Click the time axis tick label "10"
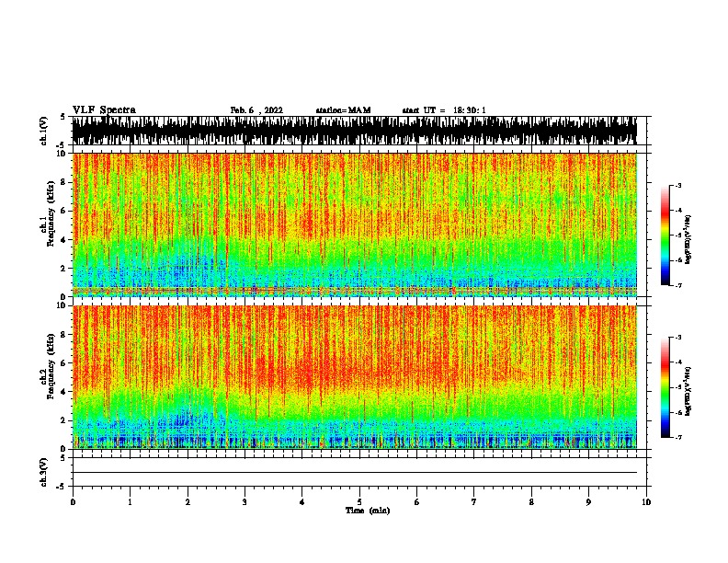The width and height of the screenshot is (728, 563). pos(646,501)
